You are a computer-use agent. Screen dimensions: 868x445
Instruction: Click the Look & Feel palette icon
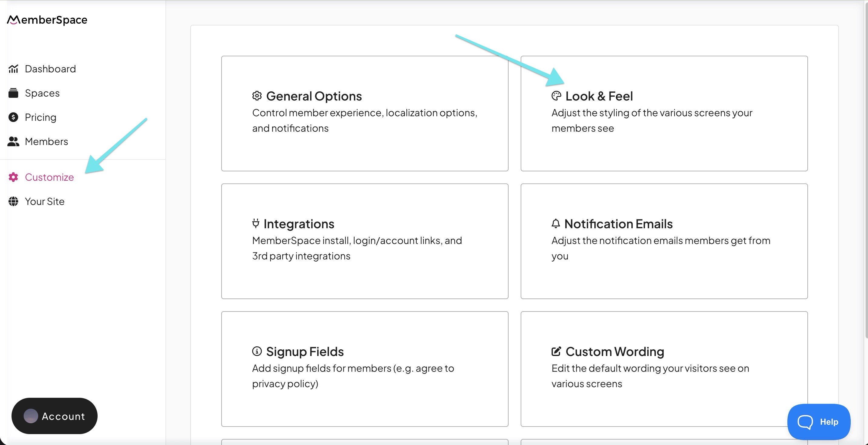click(x=556, y=96)
